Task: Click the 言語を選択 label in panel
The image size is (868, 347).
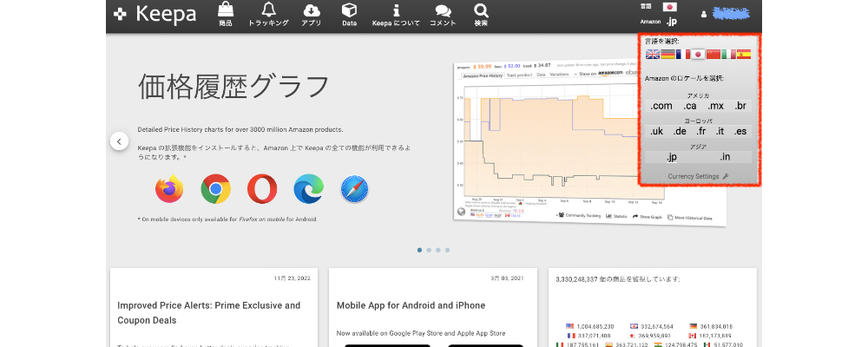Action: click(x=661, y=42)
